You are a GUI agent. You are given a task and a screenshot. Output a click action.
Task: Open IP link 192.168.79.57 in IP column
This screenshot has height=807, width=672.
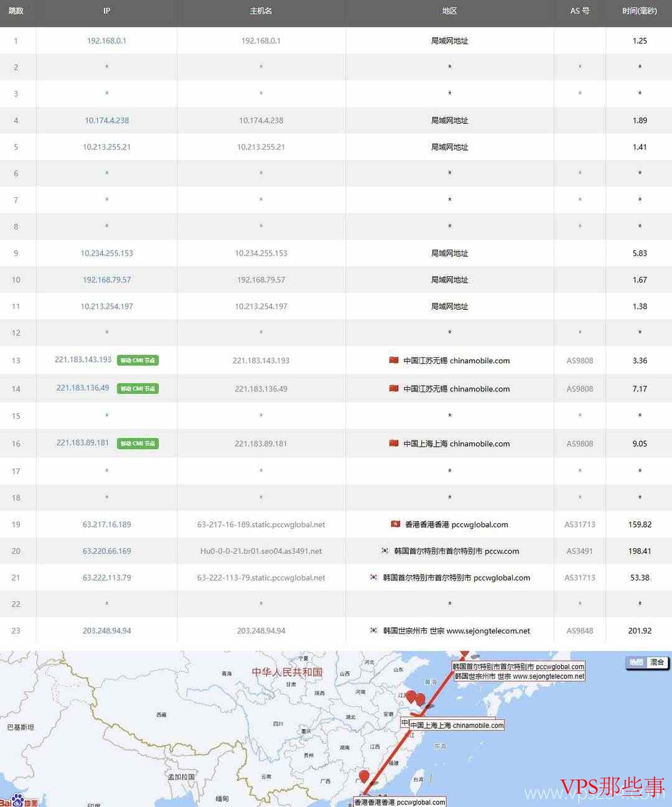[x=106, y=279]
